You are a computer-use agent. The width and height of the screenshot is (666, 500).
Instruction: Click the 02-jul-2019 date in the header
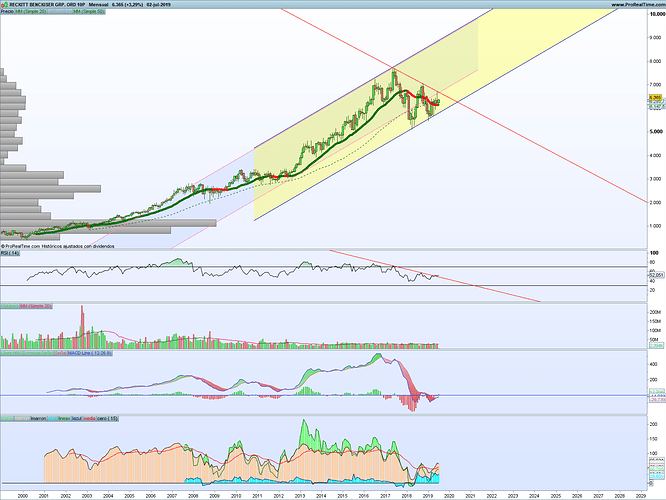(158, 5)
